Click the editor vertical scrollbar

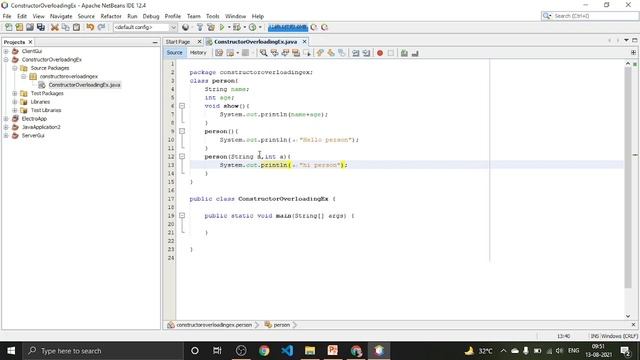(628, 178)
